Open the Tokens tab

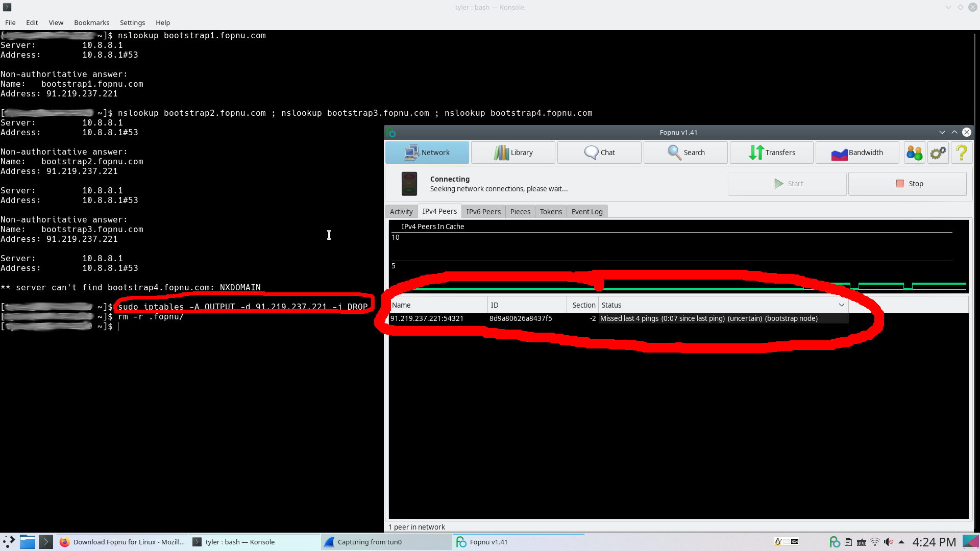551,212
